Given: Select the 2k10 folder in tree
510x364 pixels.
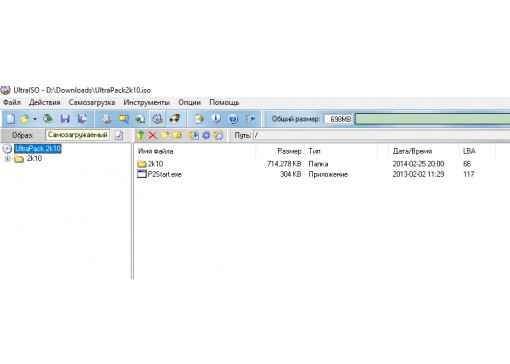Looking at the screenshot, I should click(x=34, y=158).
